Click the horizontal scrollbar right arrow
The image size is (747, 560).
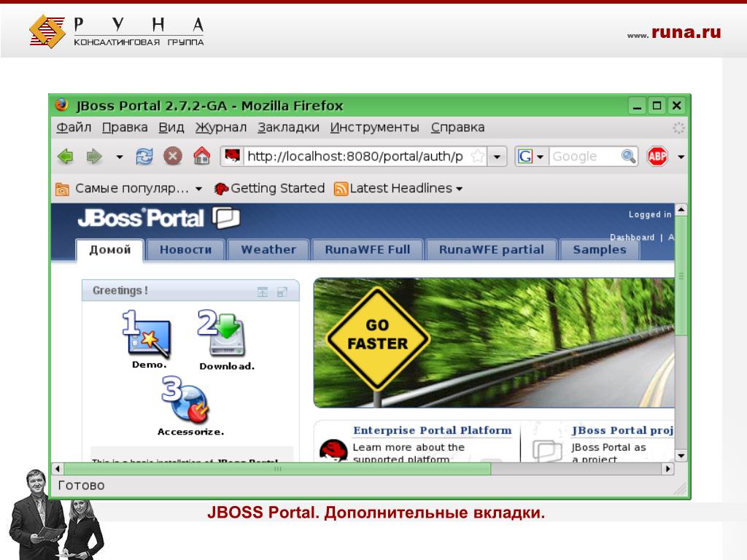pos(668,469)
